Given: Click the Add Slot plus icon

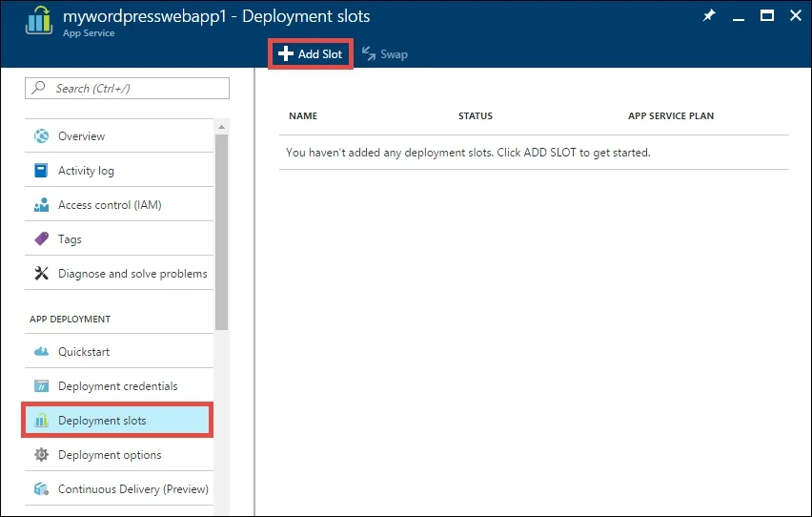Looking at the screenshot, I should click(285, 54).
